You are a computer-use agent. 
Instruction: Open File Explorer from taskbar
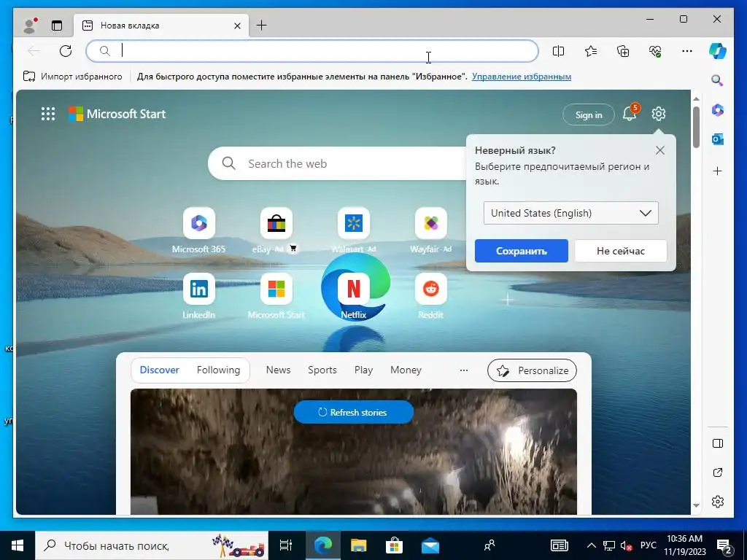358,545
